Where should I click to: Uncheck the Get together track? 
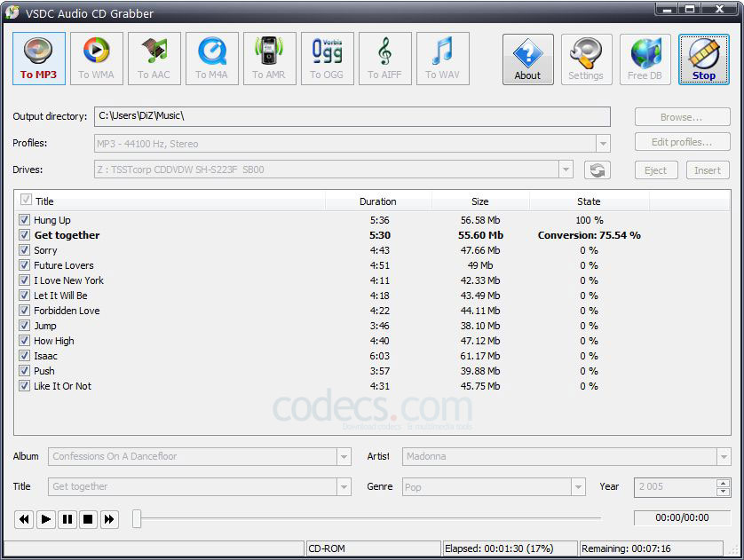[24, 234]
